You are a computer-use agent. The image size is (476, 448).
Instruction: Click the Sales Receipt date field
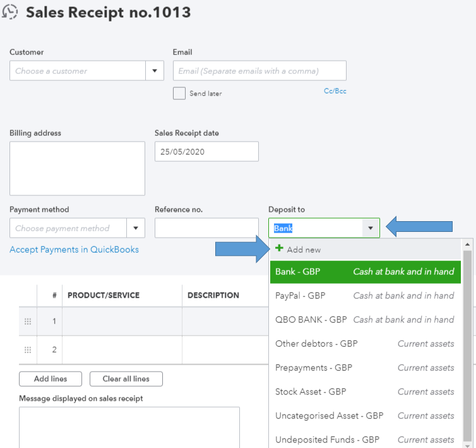click(206, 152)
